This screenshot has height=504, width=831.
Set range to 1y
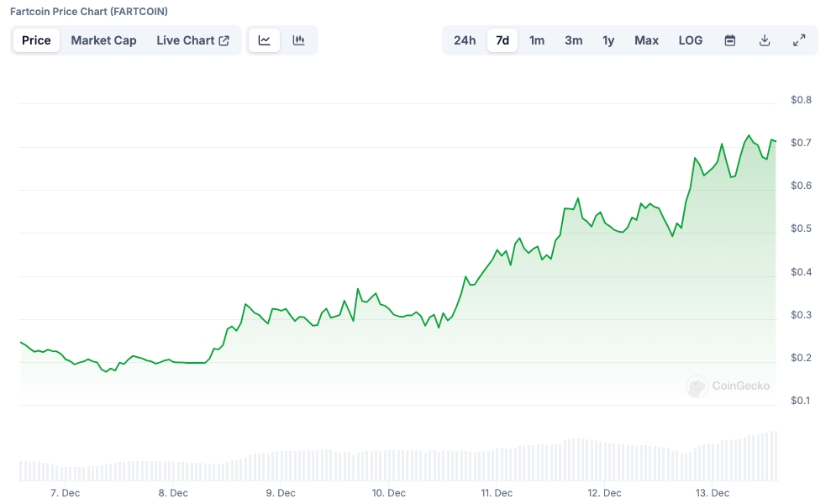tap(608, 40)
